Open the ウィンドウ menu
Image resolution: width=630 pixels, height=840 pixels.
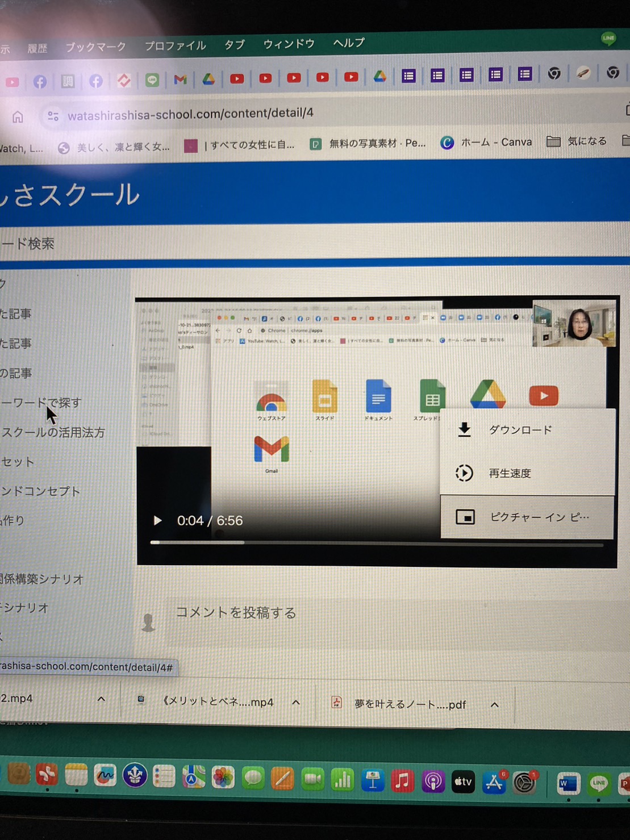289,43
